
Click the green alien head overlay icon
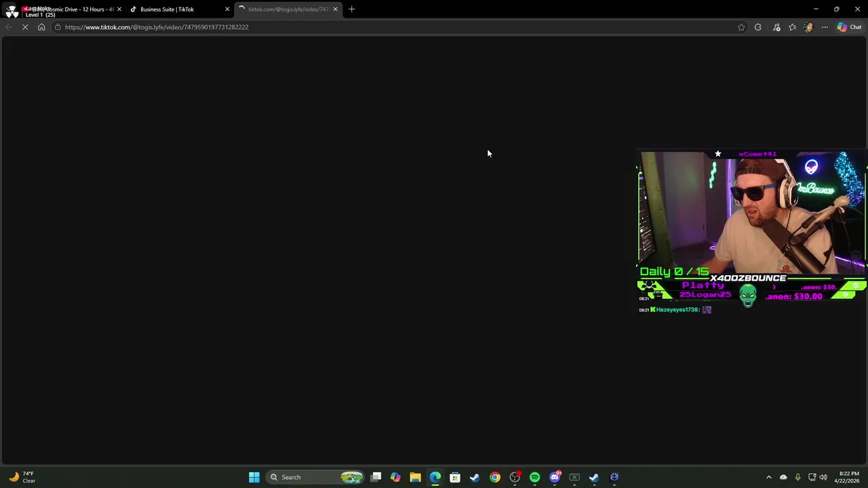coord(748,296)
